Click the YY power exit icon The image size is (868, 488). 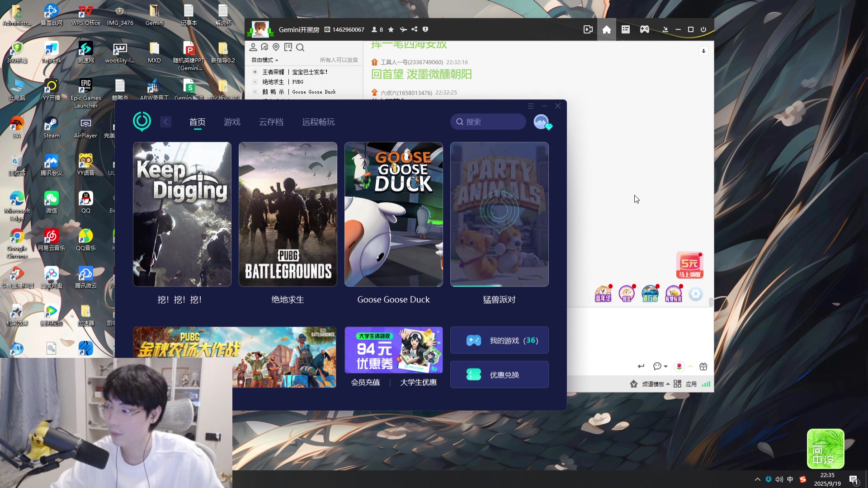click(x=703, y=29)
